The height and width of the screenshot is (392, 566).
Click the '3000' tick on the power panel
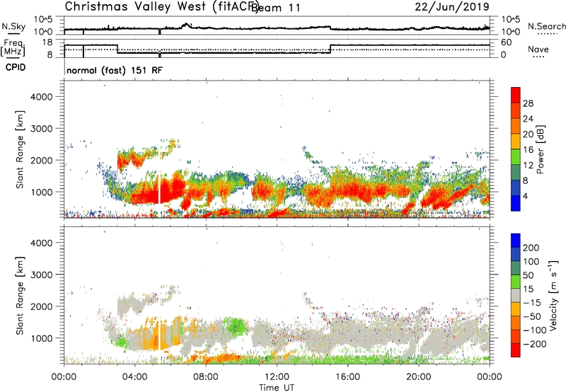[x=41, y=129]
